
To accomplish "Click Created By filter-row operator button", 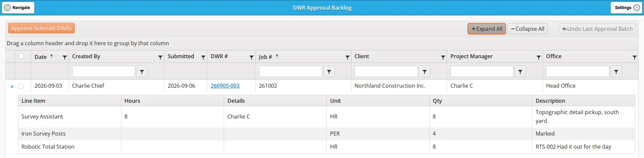I will pos(142,71).
